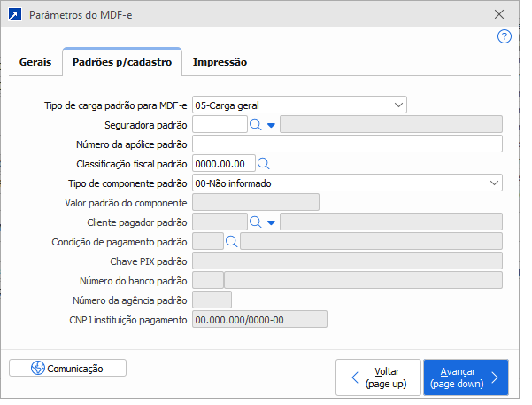Click the Seguradora padrão code field
Screen dimensions: 532x405
coord(219,125)
